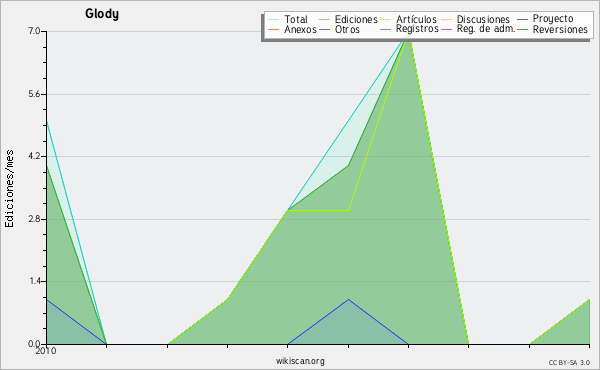Click the Ediciones/mes axis label
Image resolution: width=600 pixels, height=370 pixels.
click(9, 189)
